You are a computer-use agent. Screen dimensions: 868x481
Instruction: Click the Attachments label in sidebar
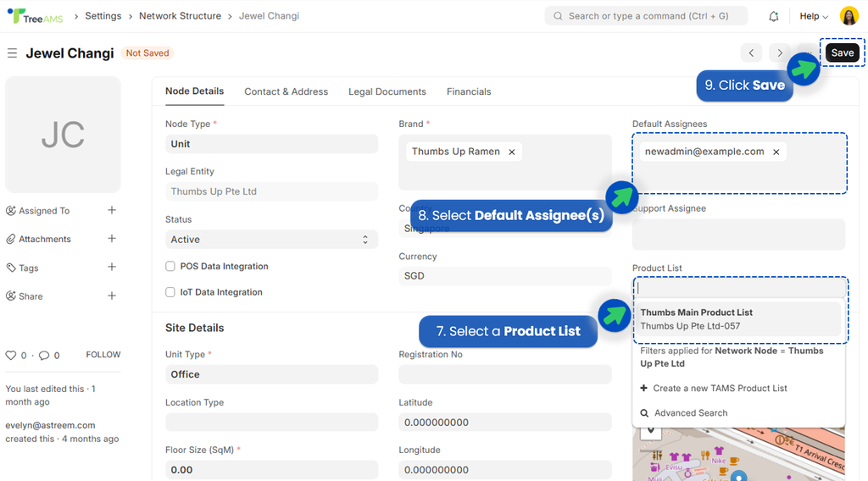click(x=45, y=239)
